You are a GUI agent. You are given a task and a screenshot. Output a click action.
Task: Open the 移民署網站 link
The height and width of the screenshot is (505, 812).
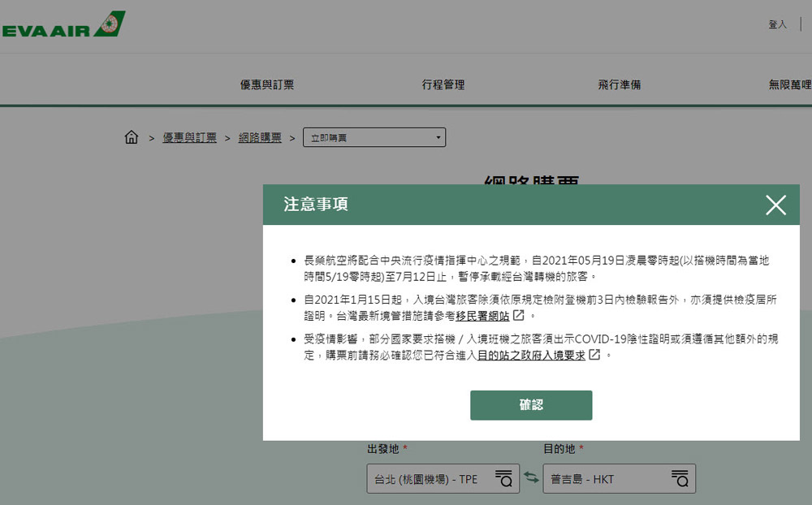pos(482,316)
